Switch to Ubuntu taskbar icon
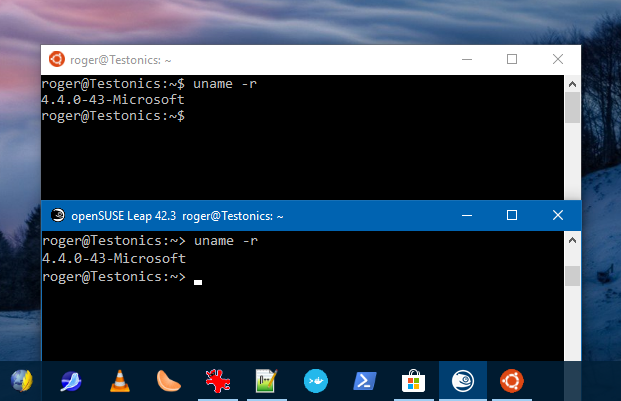621x401 pixels. click(512, 381)
